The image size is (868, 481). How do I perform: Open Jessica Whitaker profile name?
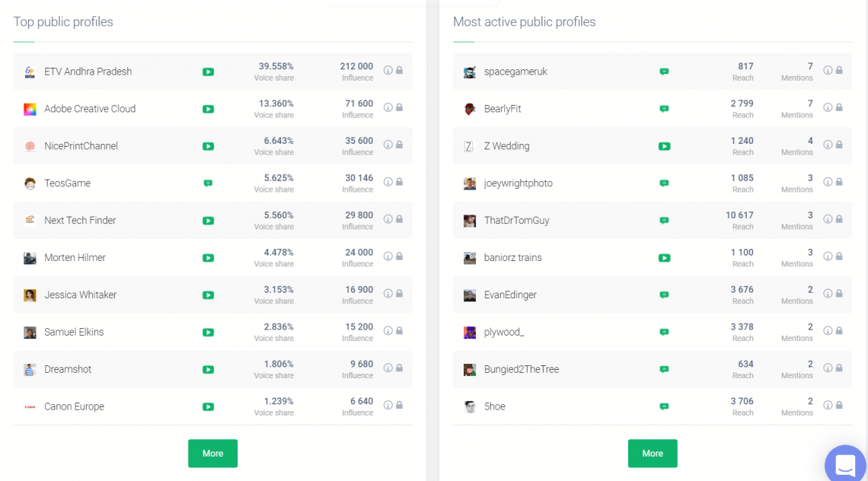[x=80, y=295]
